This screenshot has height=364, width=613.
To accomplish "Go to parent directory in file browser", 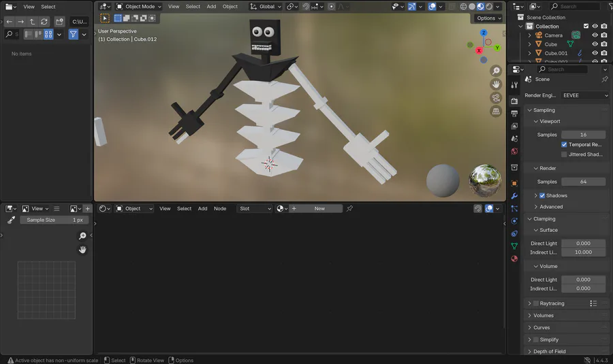I will pyautogui.click(x=33, y=22).
